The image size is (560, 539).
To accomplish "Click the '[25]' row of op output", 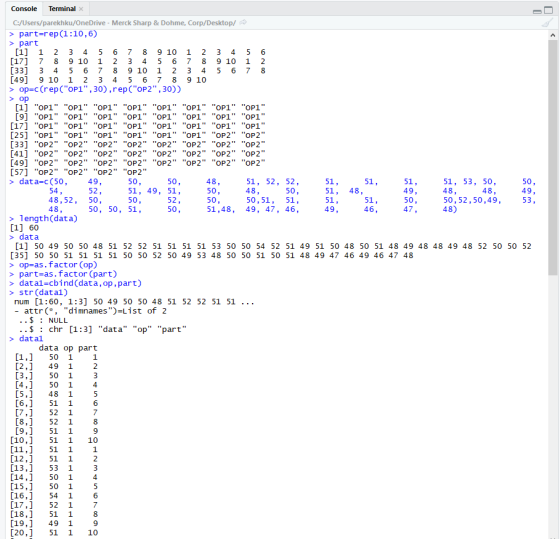I will (x=138, y=135).
